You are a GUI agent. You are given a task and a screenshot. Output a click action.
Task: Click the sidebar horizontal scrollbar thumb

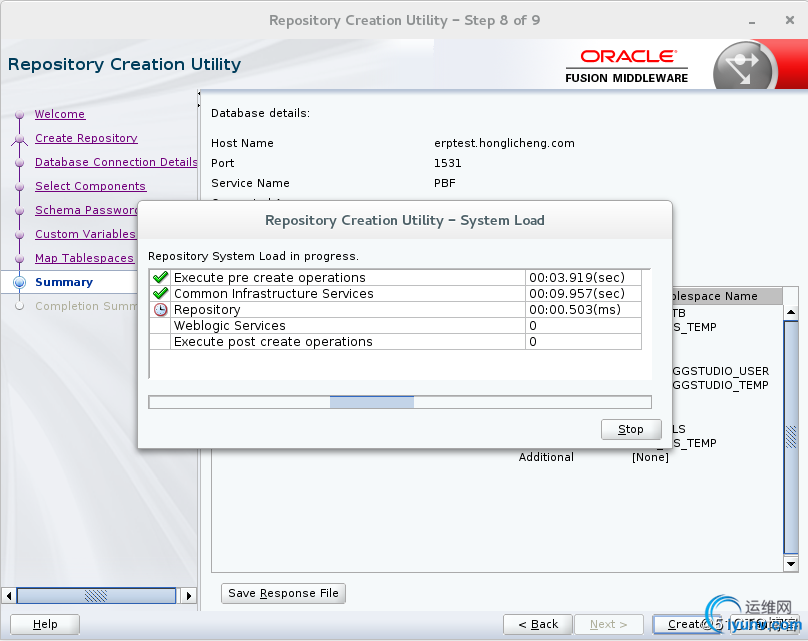tap(96, 596)
